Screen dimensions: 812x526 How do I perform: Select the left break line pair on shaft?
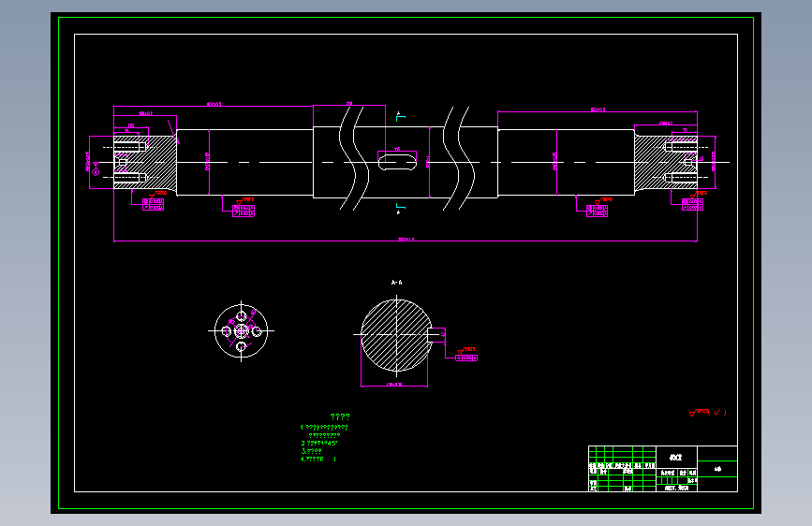(x=354, y=158)
